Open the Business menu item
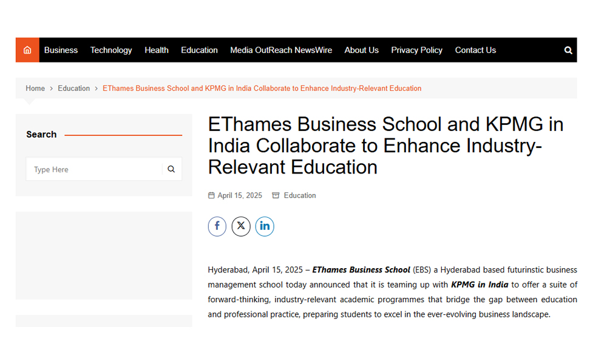Viewport: 607px width, 364px height. (61, 50)
